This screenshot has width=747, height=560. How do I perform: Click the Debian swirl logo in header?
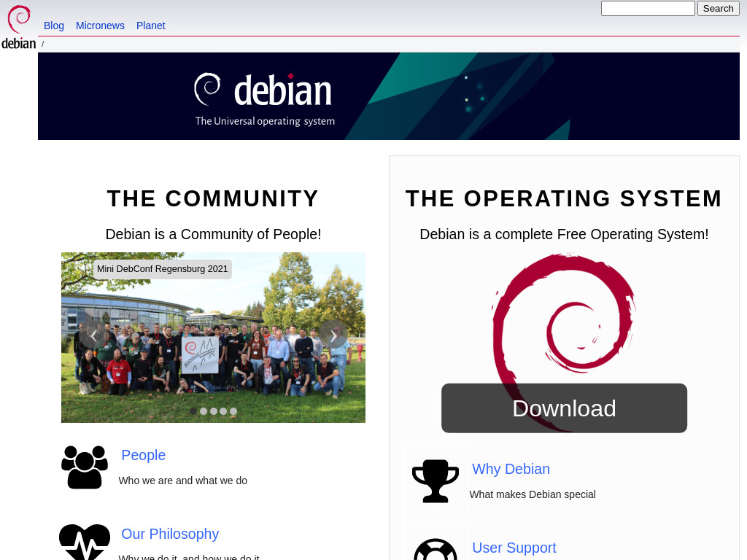19,27
